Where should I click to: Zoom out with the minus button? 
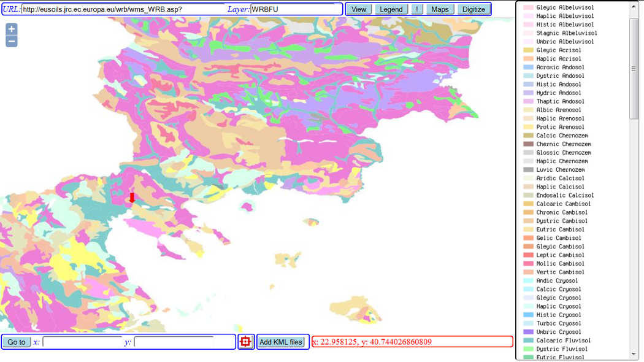pyautogui.click(x=12, y=41)
